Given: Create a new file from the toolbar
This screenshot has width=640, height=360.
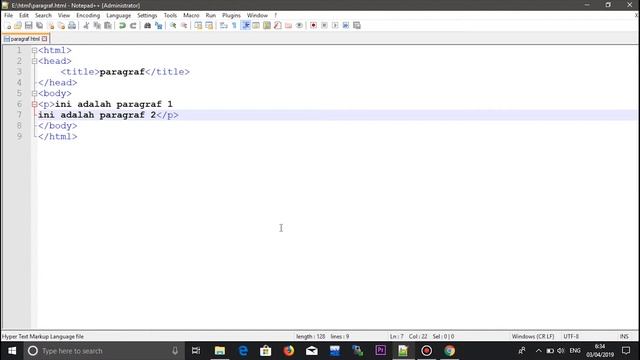Looking at the screenshot, I should tap(8, 25).
